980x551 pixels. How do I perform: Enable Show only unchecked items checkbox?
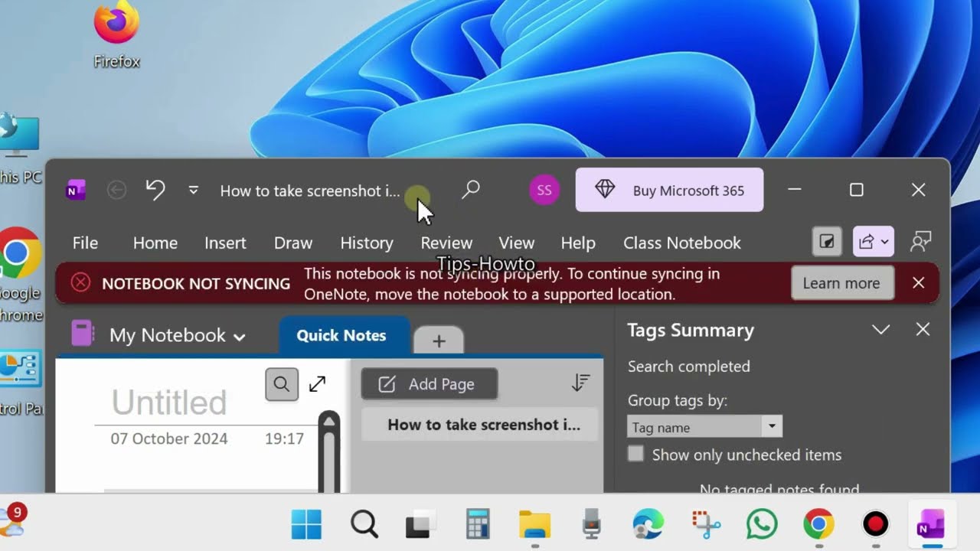click(635, 454)
